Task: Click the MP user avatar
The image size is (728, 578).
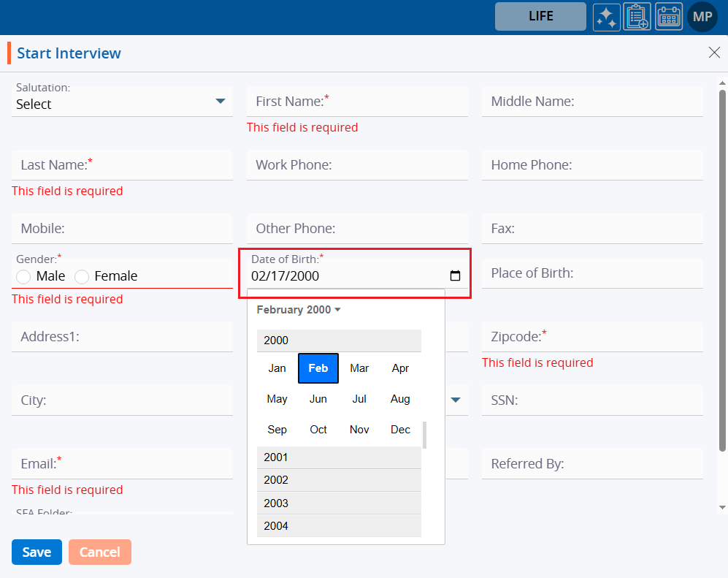Action: pos(702,17)
